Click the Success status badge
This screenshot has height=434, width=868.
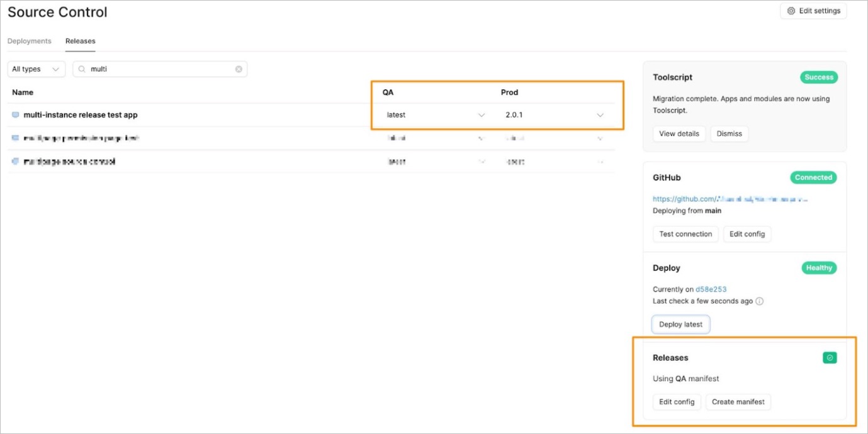[x=819, y=77]
